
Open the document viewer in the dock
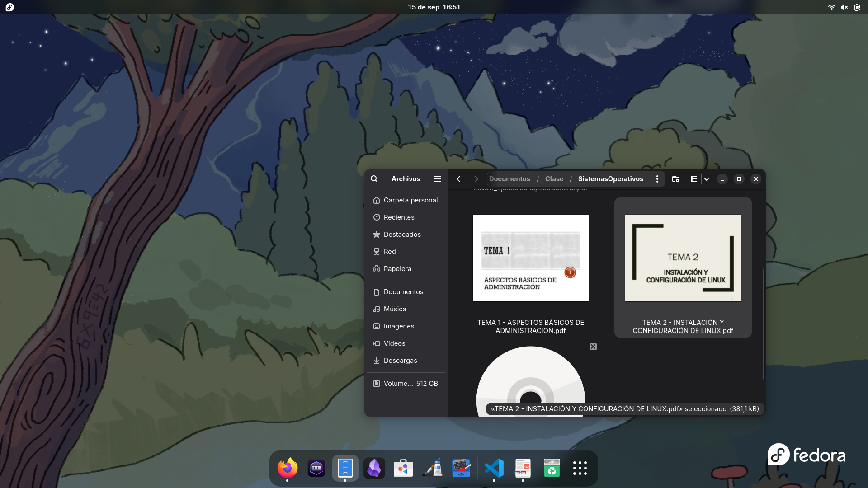(x=523, y=468)
